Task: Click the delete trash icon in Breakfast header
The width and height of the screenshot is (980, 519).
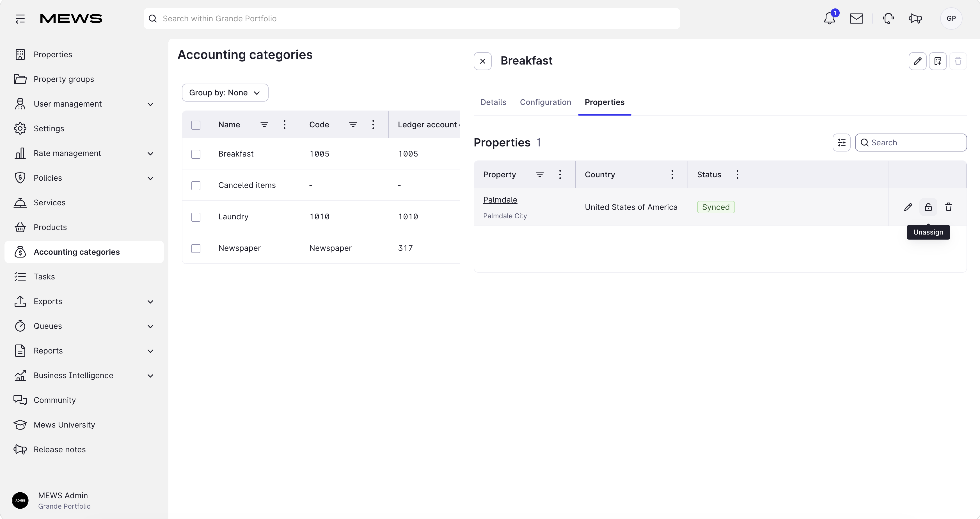Action: (958, 61)
